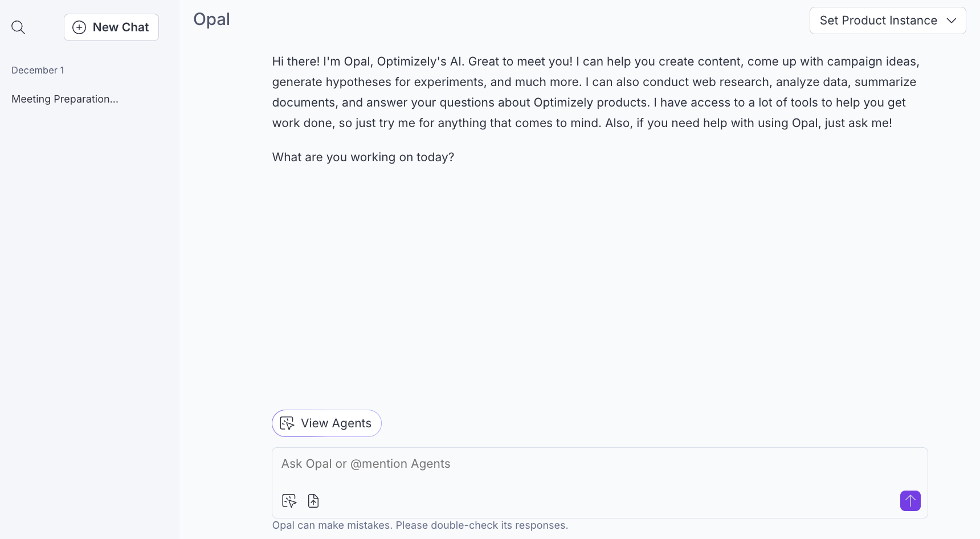The width and height of the screenshot is (980, 539).
Task: Click the "What are you working on today?" text
Action: coord(363,157)
